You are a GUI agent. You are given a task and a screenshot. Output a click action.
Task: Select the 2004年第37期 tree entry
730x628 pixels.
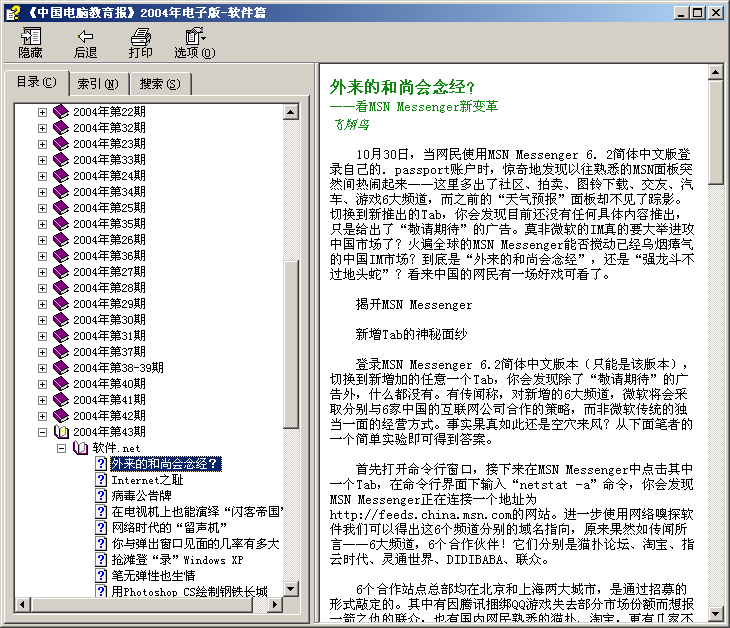[109, 352]
